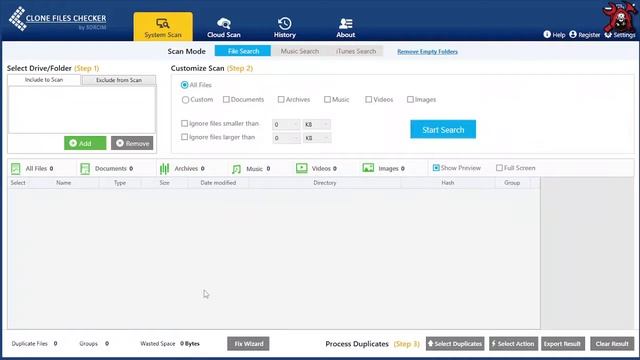Viewport: 640px width, 360px height.
Task: Select the All Files radio option
Action: coord(184,85)
